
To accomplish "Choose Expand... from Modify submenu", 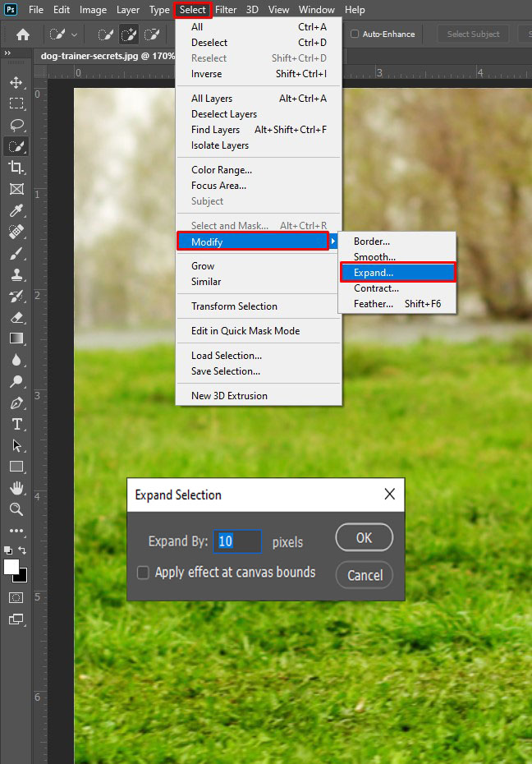I will pos(397,273).
